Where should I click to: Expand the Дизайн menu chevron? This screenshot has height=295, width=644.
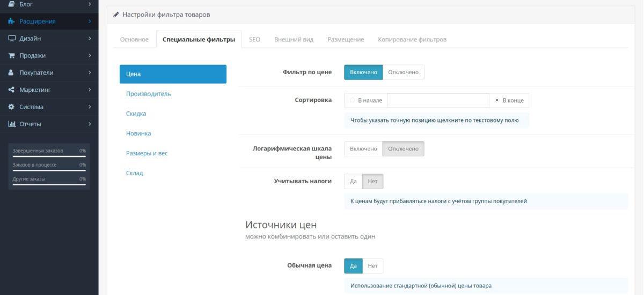[90, 38]
